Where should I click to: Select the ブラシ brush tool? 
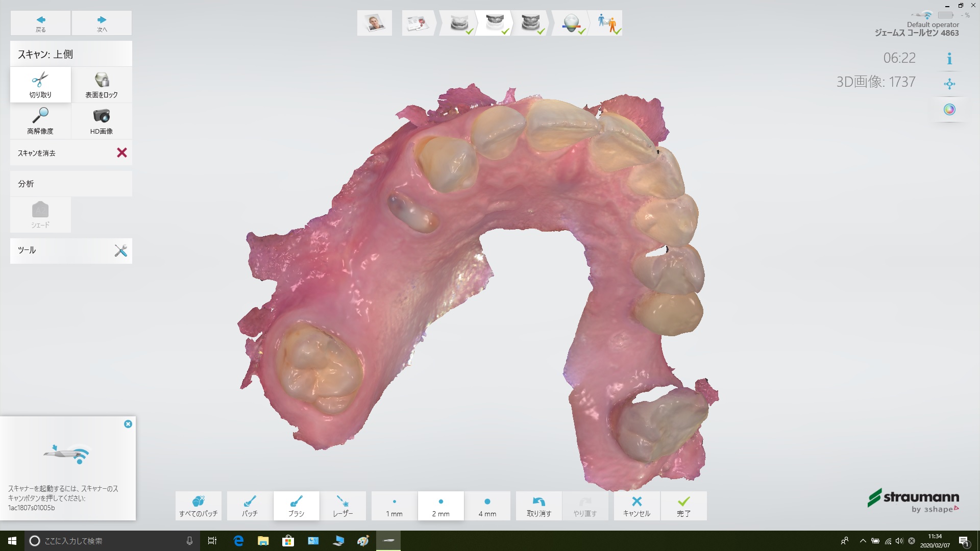296,506
